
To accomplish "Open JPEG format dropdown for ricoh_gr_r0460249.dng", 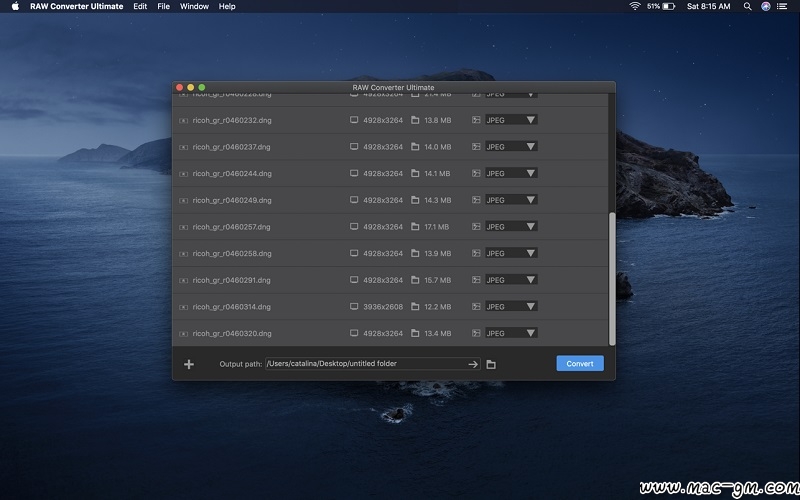I will pyautogui.click(x=511, y=200).
